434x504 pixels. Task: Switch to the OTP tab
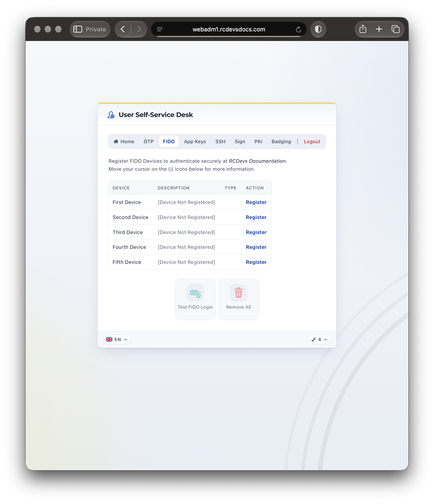pos(148,142)
